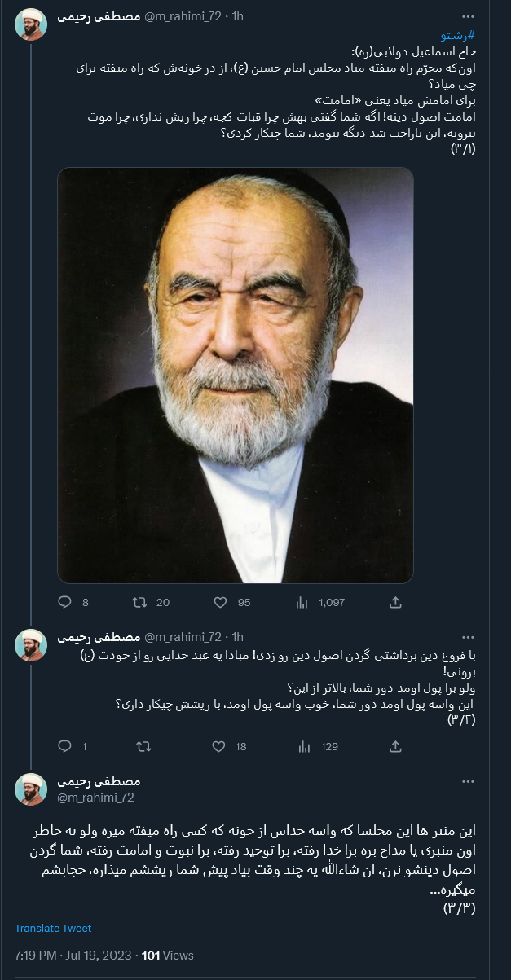Open the more options menu on the third tweet

pyautogui.click(x=466, y=780)
